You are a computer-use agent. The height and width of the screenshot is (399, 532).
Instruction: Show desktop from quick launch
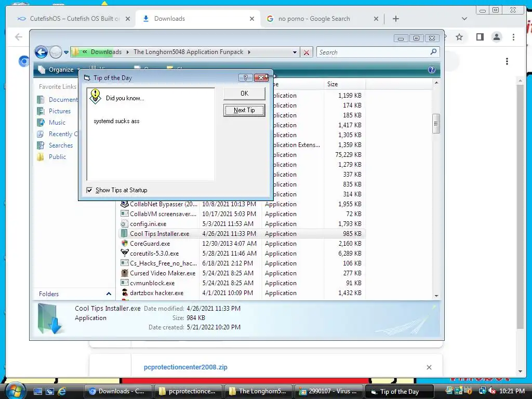(37, 391)
